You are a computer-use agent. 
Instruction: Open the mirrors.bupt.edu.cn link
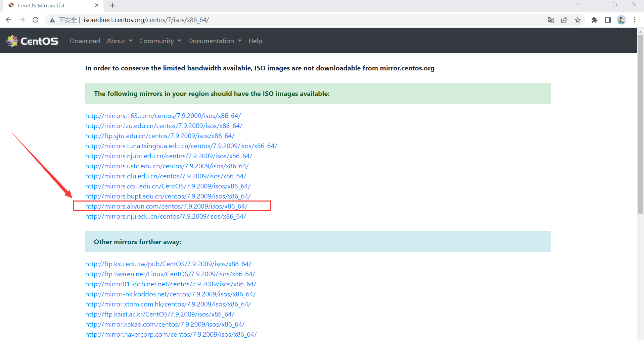coord(168,196)
